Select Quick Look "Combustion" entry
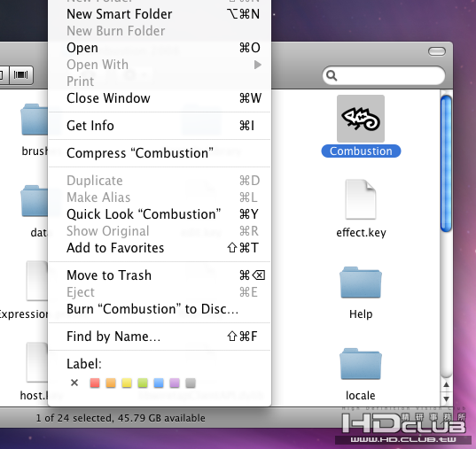The image size is (476, 449). point(160,214)
